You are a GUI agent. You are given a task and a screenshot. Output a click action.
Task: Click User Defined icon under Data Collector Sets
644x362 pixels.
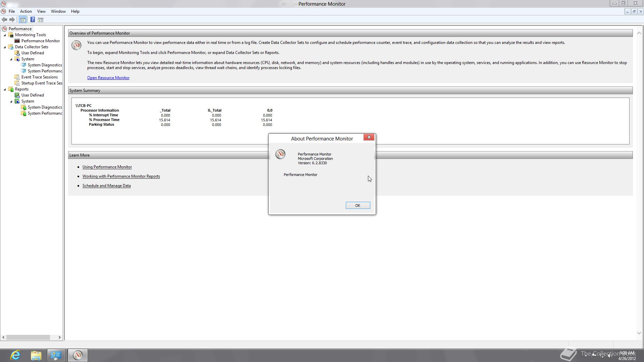click(17, 53)
